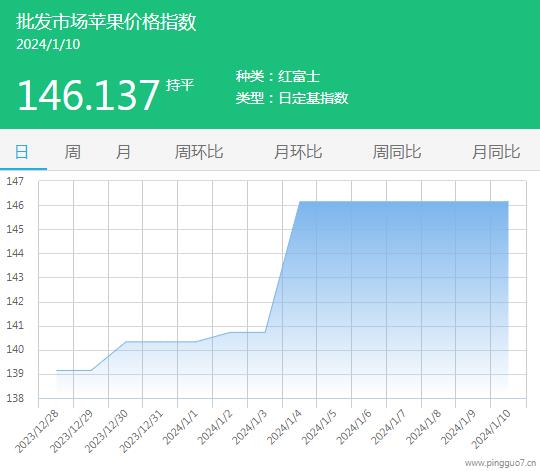This screenshot has height=471, width=540.
Task: Click the x-axis date 2023/12/29
Action: click(x=72, y=431)
